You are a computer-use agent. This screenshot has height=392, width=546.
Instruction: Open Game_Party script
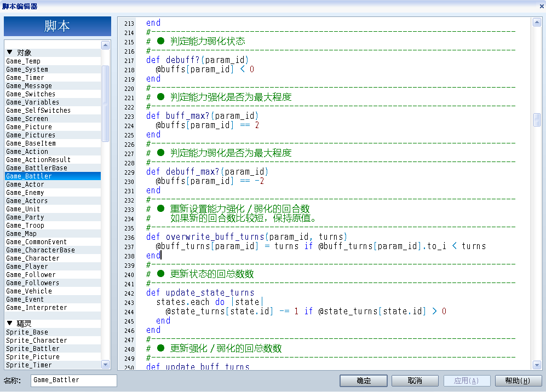click(53, 217)
